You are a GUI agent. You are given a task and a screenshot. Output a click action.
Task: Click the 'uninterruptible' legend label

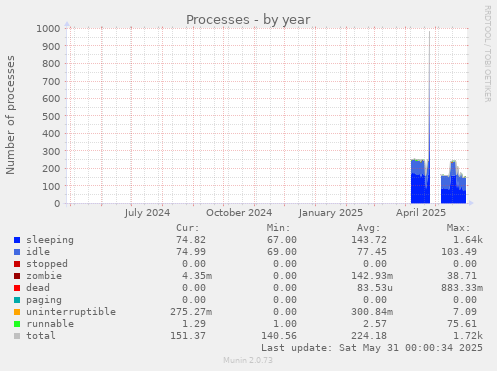point(71,312)
